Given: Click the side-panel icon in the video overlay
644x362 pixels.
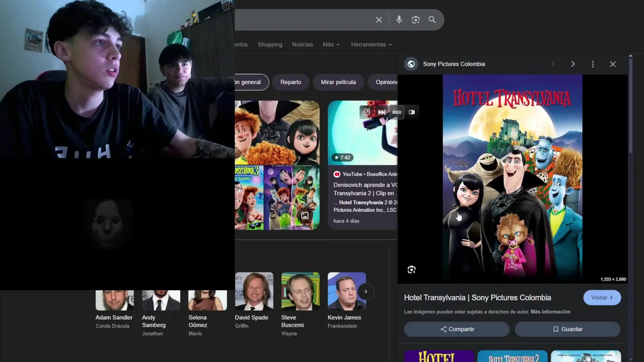Looking at the screenshot, I should (412, 112).
